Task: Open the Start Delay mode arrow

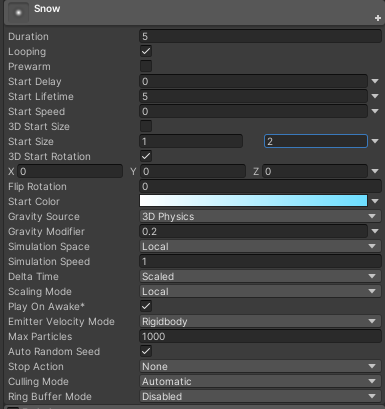Action: point(375,81)
